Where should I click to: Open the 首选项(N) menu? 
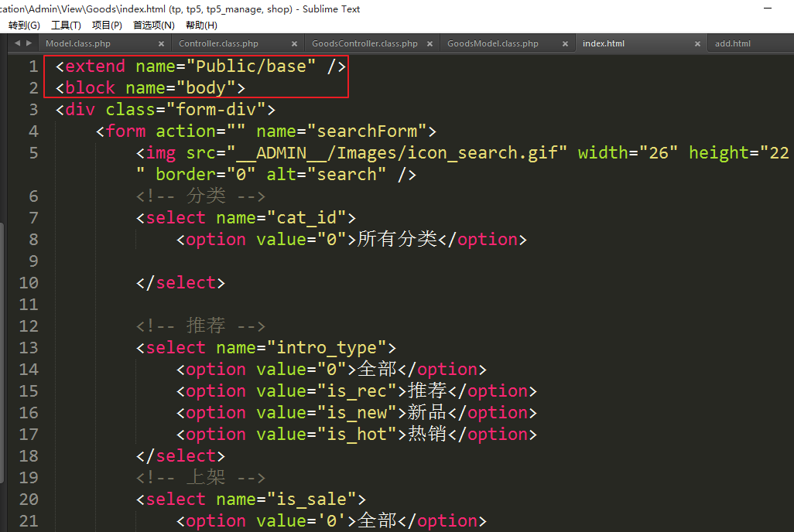click(153, 26)
